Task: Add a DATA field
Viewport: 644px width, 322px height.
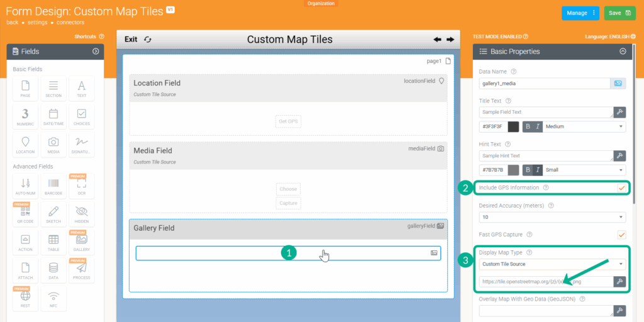Action: click(53, 270)
